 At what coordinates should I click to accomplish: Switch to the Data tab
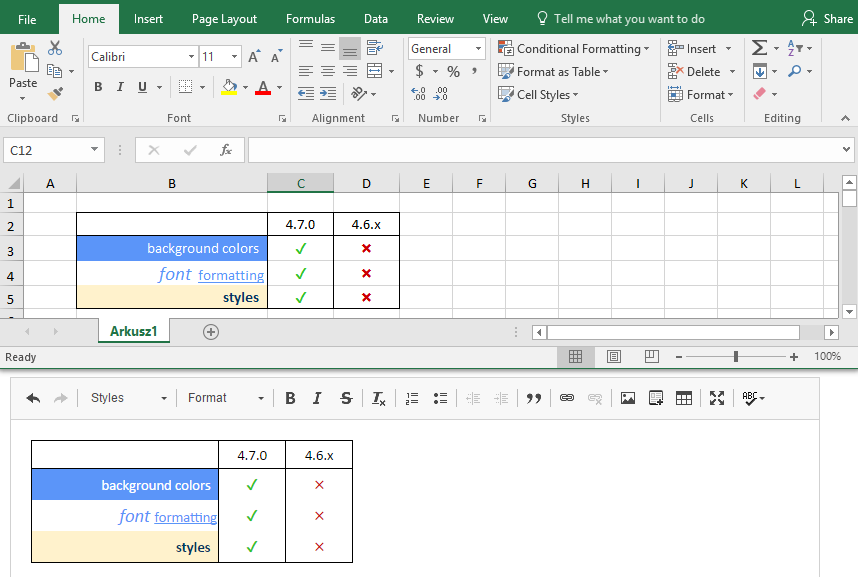[375, 19]
